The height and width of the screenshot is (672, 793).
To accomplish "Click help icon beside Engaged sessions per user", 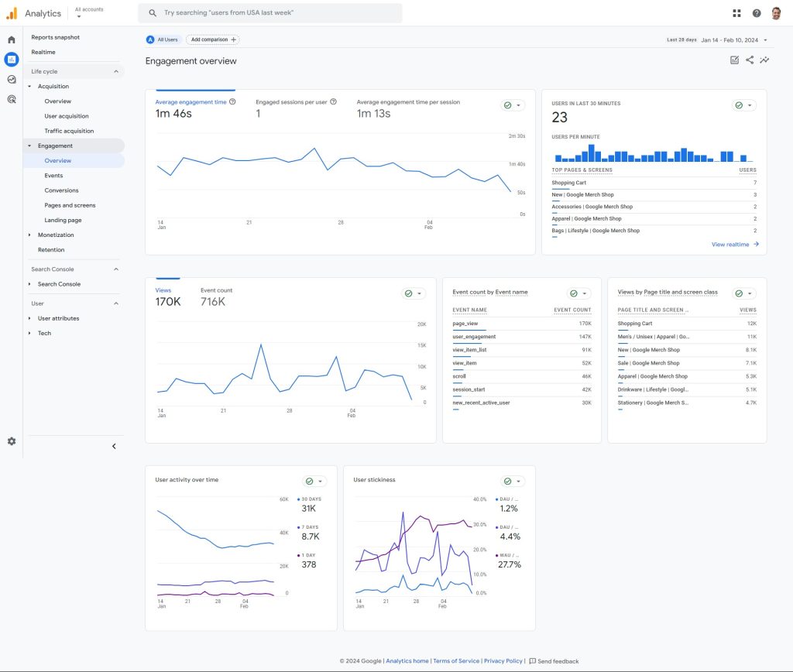I will (333, 101).
